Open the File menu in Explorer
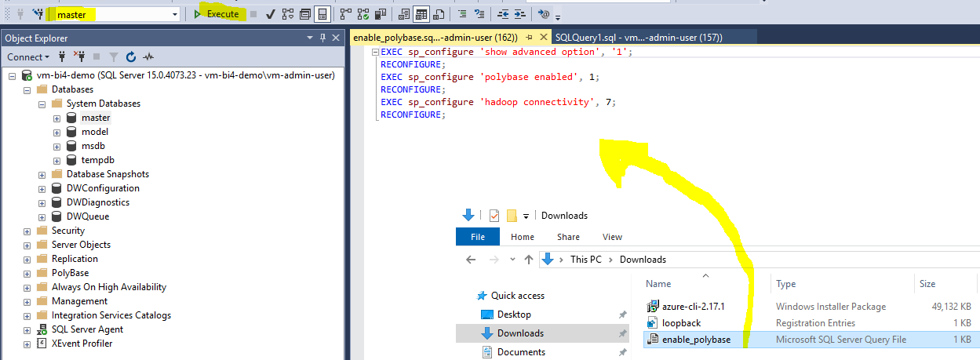Screen dimensions: 980x360 (477, 237)
